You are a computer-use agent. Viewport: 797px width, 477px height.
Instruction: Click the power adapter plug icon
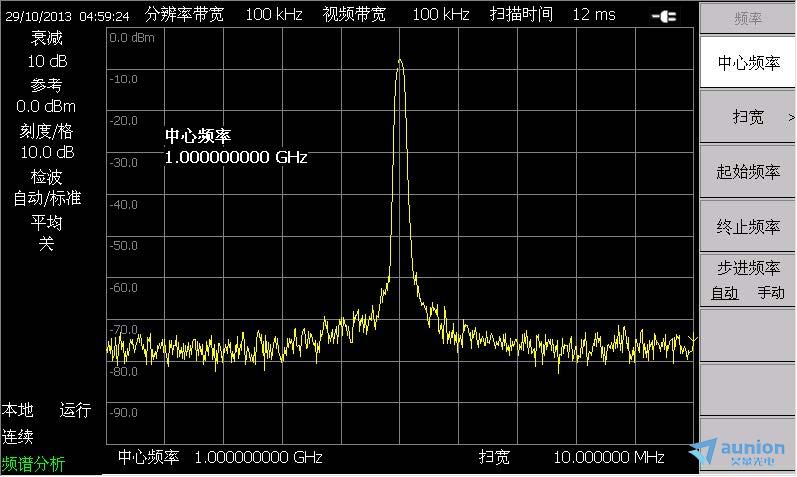tap(662, 15)
